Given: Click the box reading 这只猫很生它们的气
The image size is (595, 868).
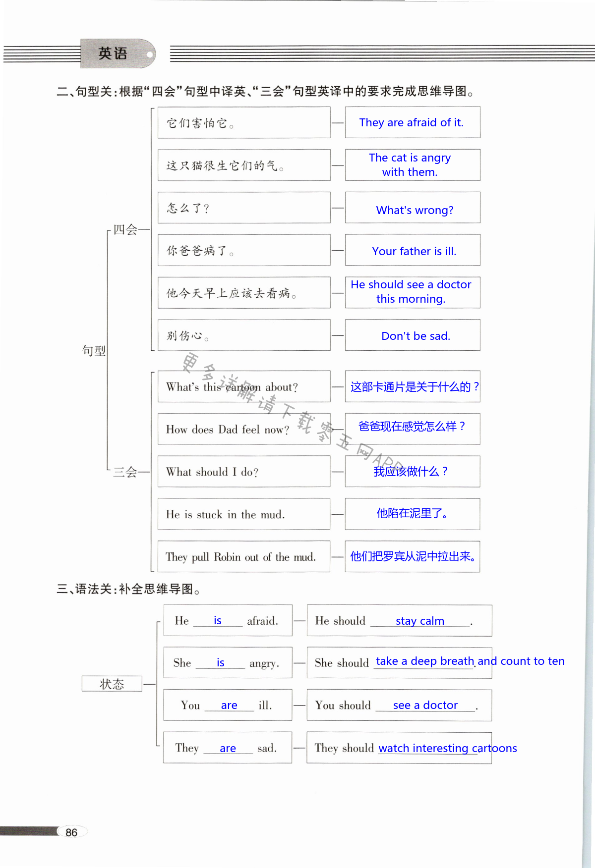Looking at the screenshot, I should (243, 165).
